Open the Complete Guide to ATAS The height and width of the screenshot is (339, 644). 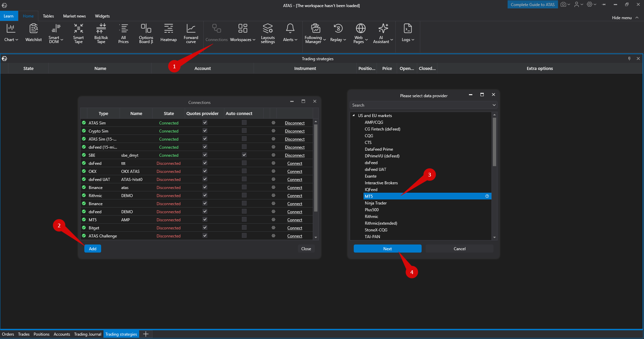click(x=533, y=4)
